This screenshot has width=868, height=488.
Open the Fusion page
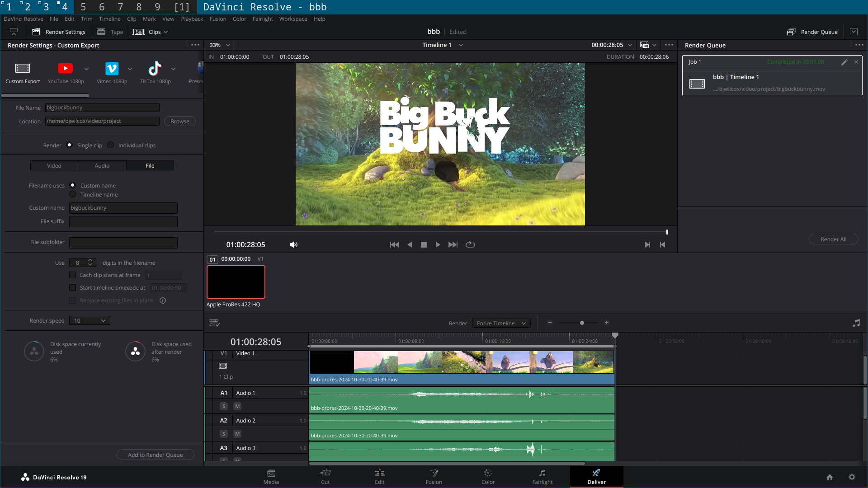pos(434,476)
